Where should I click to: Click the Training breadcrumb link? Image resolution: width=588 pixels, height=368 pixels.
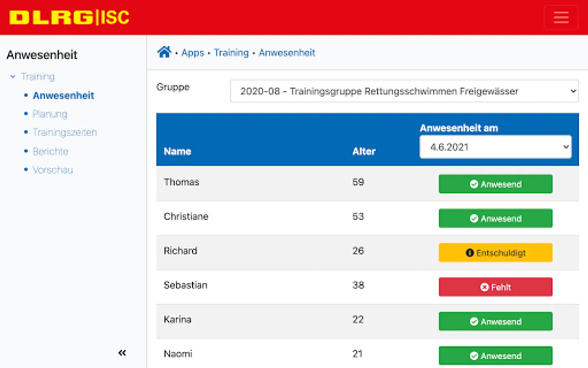click(x=231, y=53)
